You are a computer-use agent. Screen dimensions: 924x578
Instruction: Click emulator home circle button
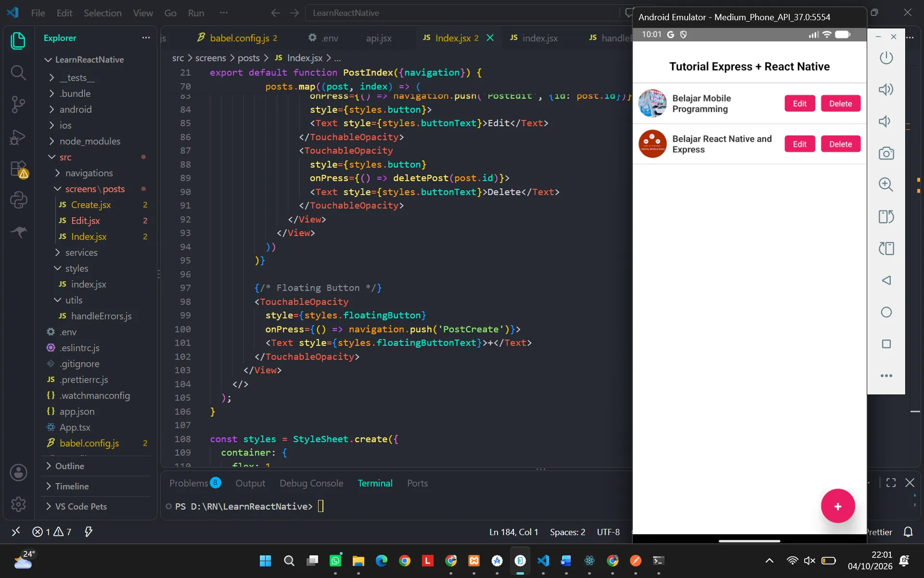(x=886, y=312)
